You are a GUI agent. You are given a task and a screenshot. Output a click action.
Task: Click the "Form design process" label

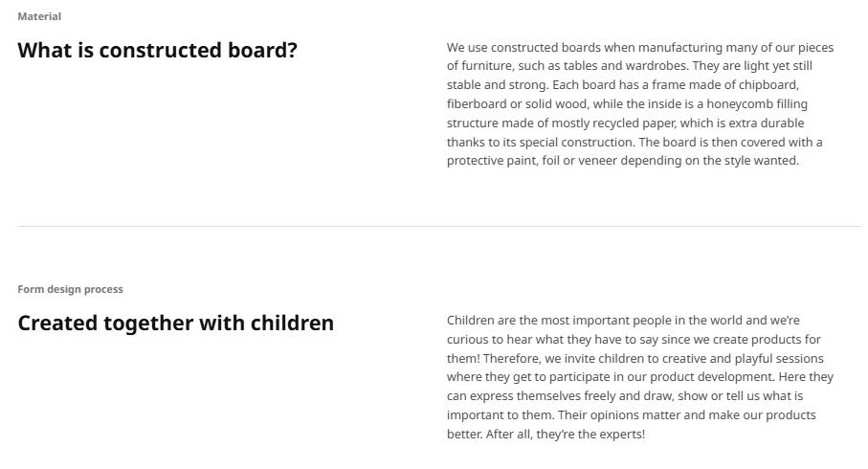70,289
